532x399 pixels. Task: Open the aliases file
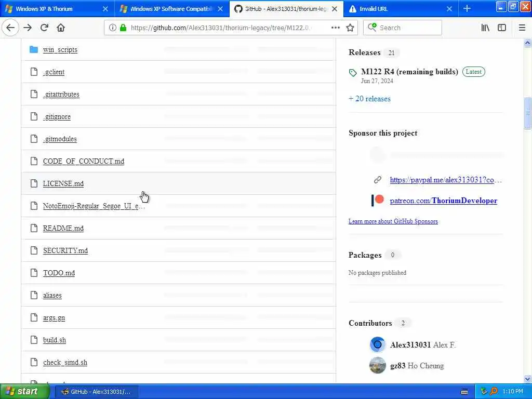[x=52, y=295]
